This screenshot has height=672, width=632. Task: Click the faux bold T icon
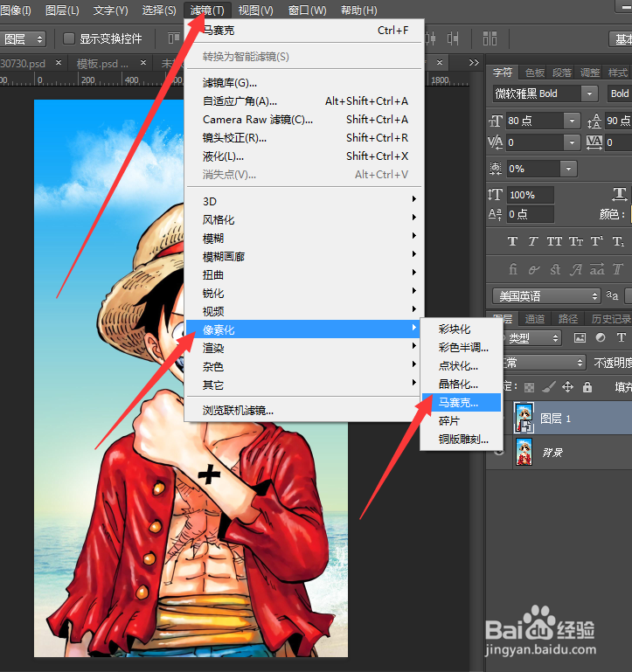(512, 241)
